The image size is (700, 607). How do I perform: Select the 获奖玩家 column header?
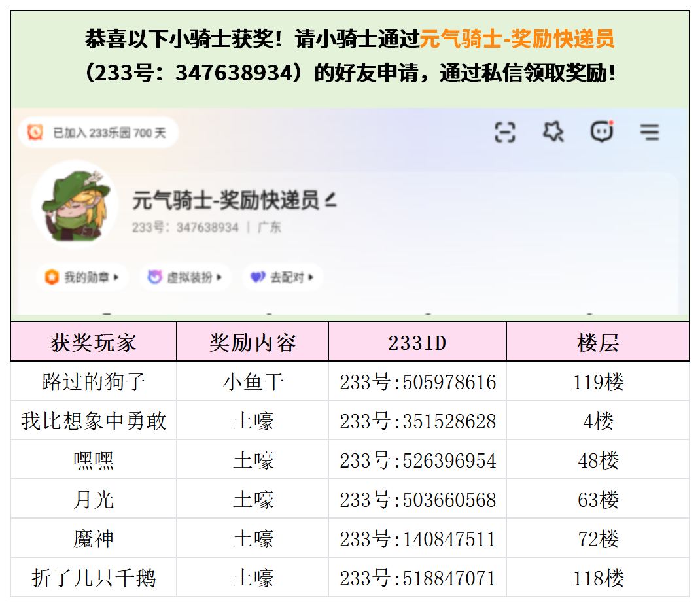click(x=94, y=342)
